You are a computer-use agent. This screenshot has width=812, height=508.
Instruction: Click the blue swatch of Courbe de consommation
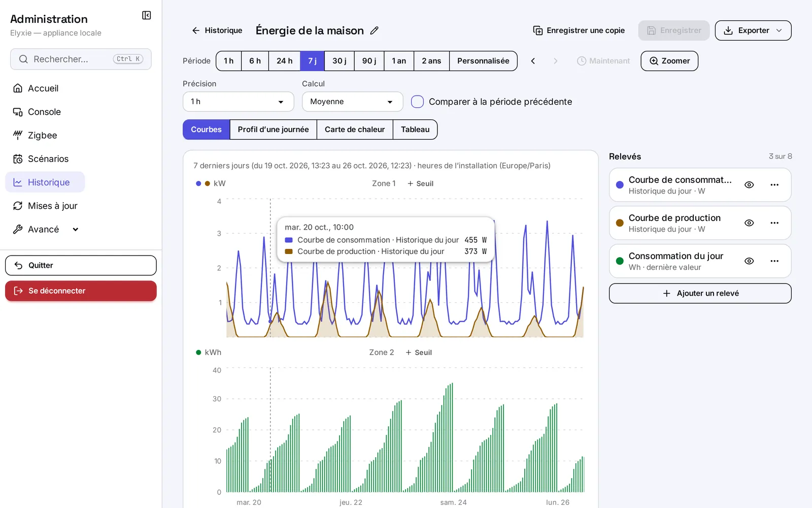(x=620, y=185)
